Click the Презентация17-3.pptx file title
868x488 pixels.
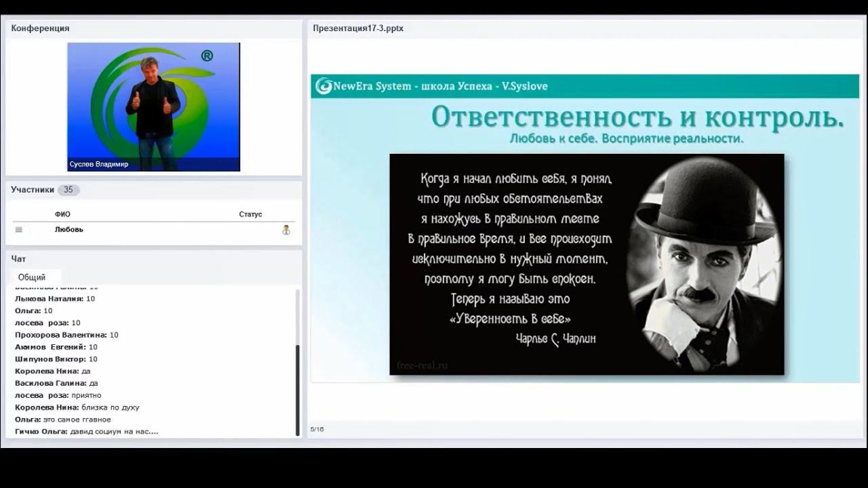click(x=358, y=28)
